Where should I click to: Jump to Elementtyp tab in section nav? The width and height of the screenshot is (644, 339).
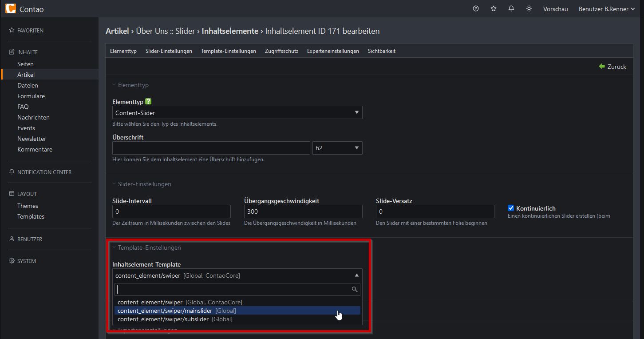(123, 51)
